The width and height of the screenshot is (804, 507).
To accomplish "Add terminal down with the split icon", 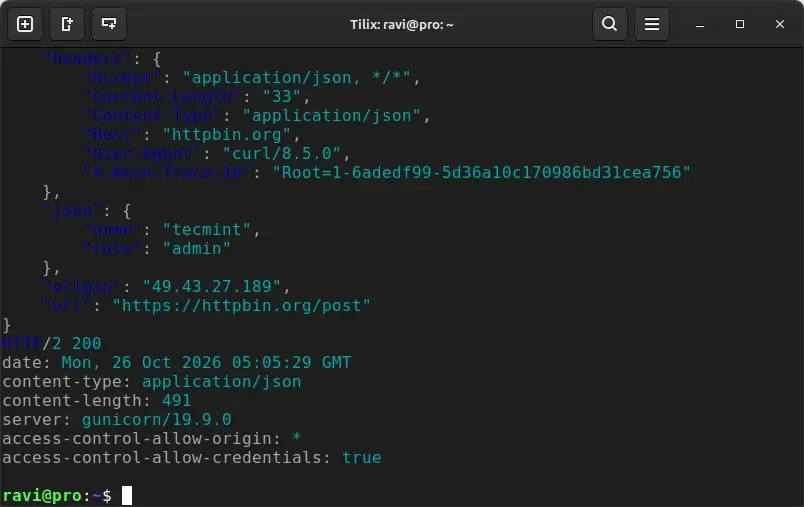I will point(109,24).
